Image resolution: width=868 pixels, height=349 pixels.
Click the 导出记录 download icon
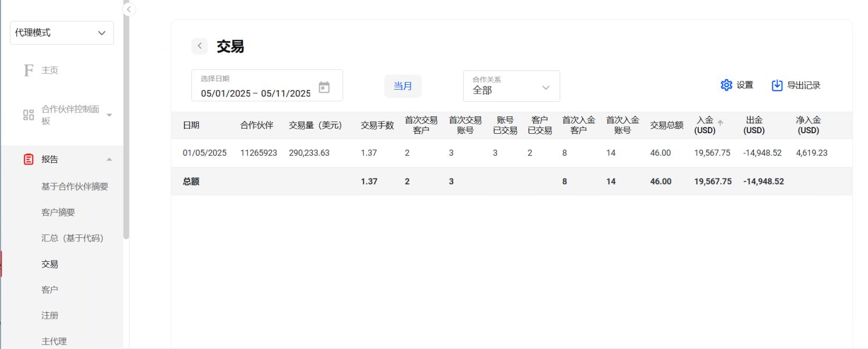(777, 85)
